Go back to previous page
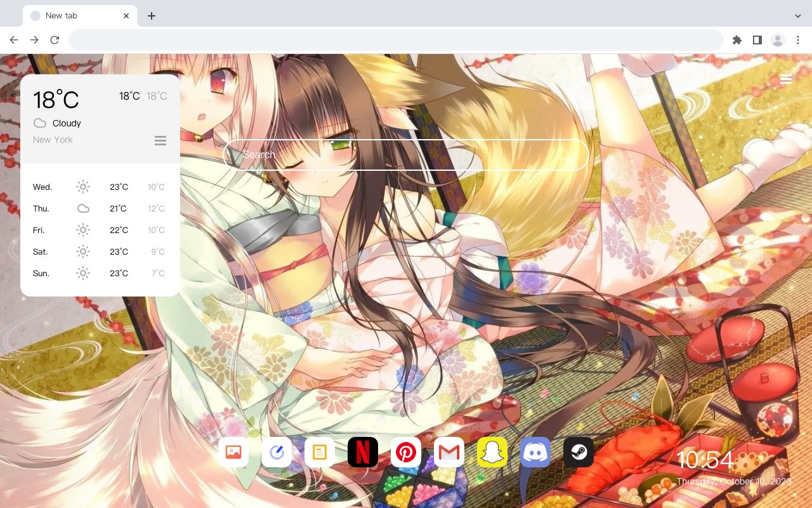 14,40
